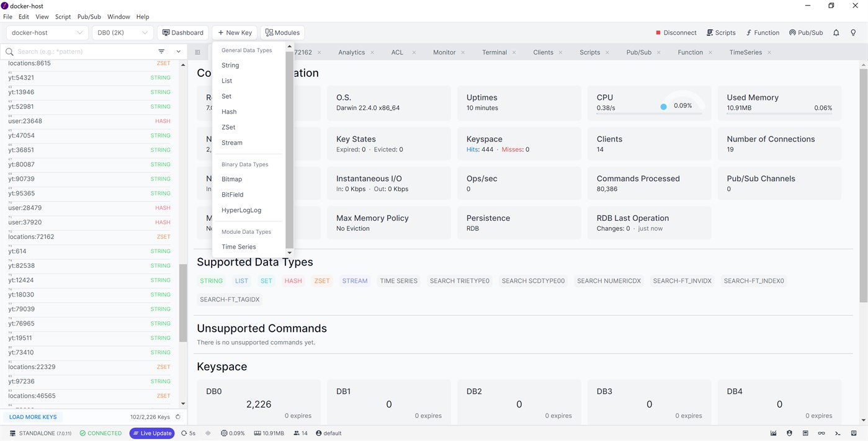Open the Pub/Sub menu in menu bar

[x=89, y=17]
